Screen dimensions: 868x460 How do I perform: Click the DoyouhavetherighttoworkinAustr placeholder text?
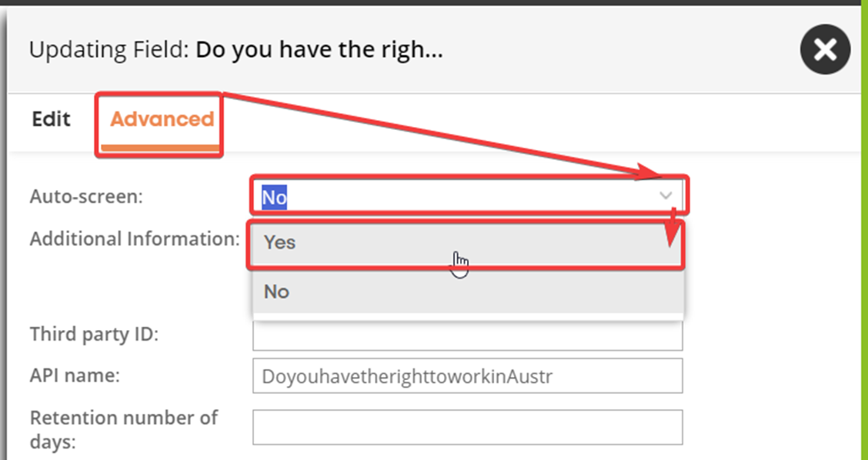coord(407,376)
